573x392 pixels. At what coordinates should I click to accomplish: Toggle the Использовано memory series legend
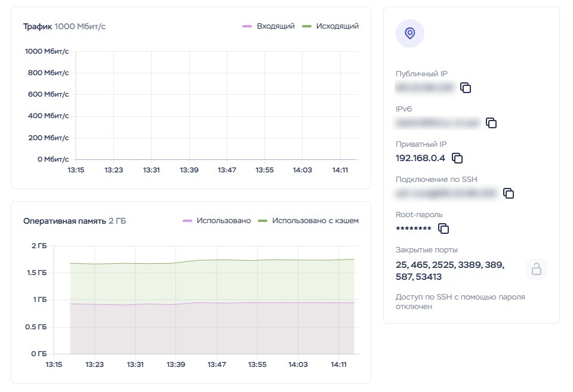click(x=217, y=221)
